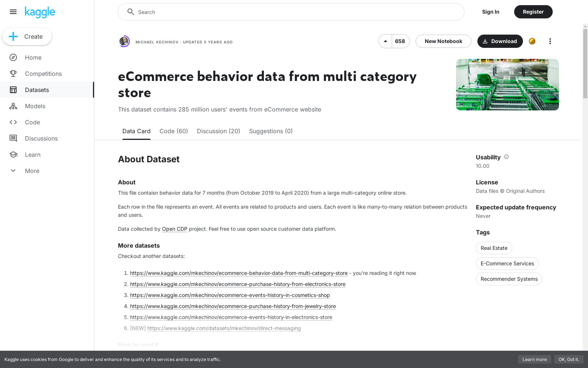
Task: Select the Learn graduation cap icon
Action: pyautogui.click(x=13, y=155)
